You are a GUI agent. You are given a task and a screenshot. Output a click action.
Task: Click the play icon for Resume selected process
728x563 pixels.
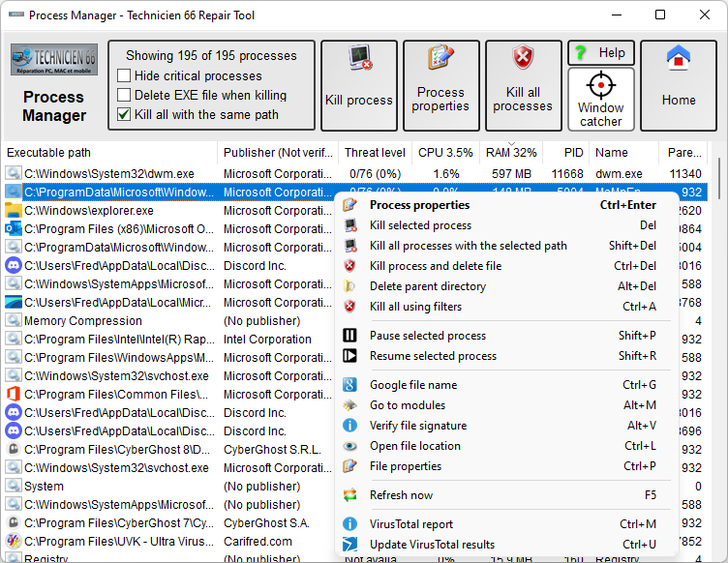click(349, 356)
